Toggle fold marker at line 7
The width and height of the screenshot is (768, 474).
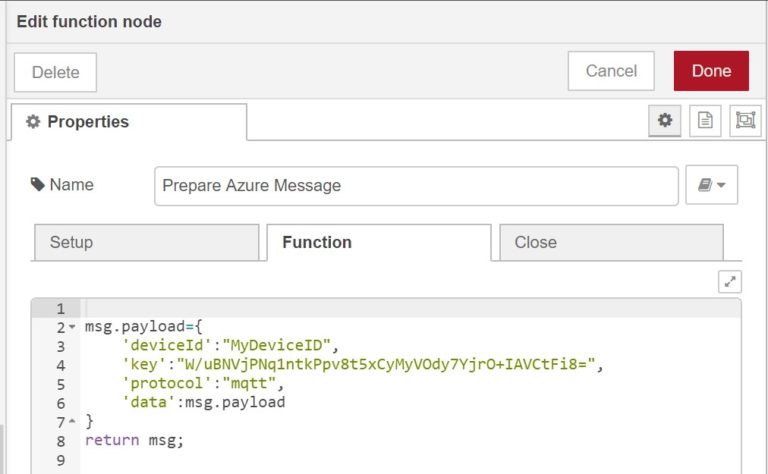(x=72, y=422)
